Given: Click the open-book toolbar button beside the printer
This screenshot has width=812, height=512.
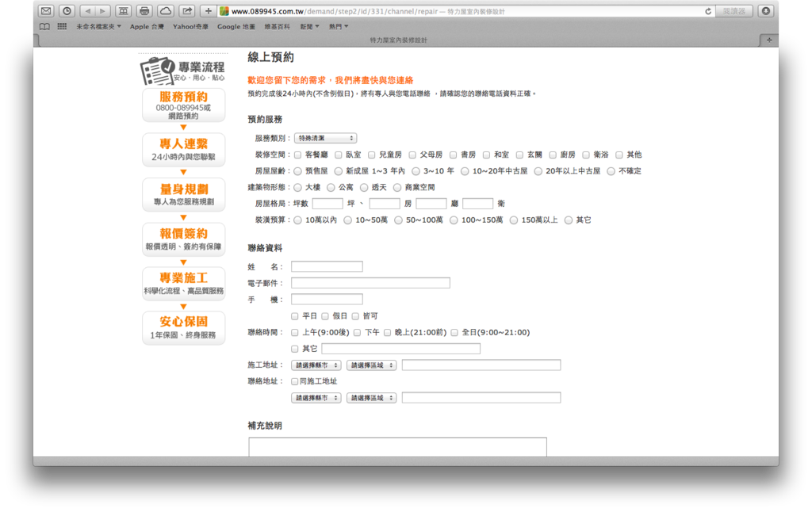Looking at the screenshot, I should coord(123,11).
